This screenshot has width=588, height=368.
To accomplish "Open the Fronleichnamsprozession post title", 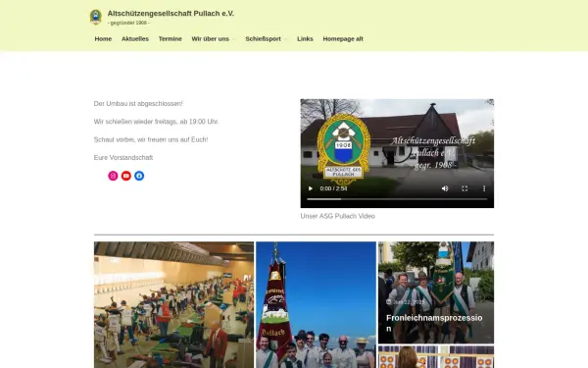I will (434, 323).
